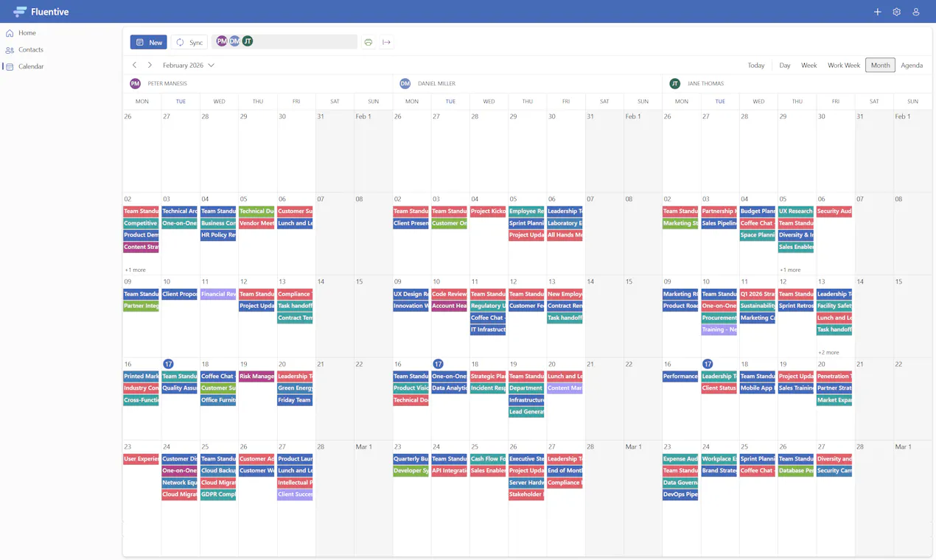The width and height of the screenshot is (936, 560).
Task: Open 'All Hands Me' event
Action: pos(565,235)
